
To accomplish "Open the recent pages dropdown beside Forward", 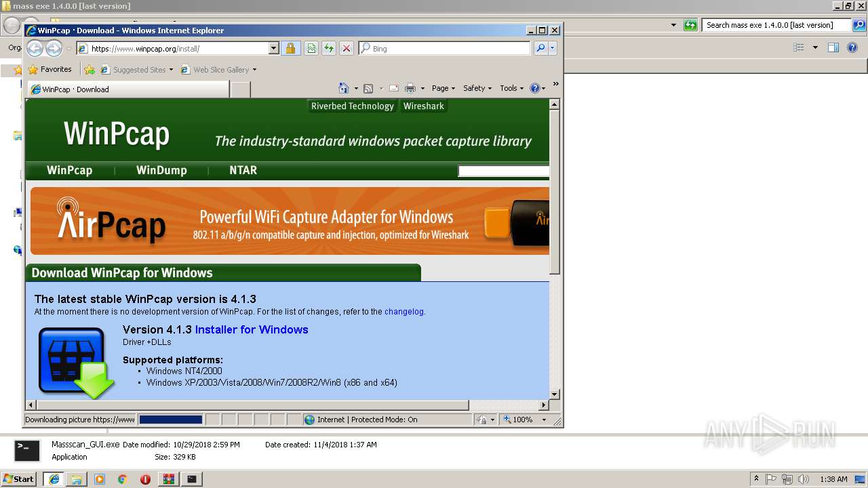I will tap(68, 49).
